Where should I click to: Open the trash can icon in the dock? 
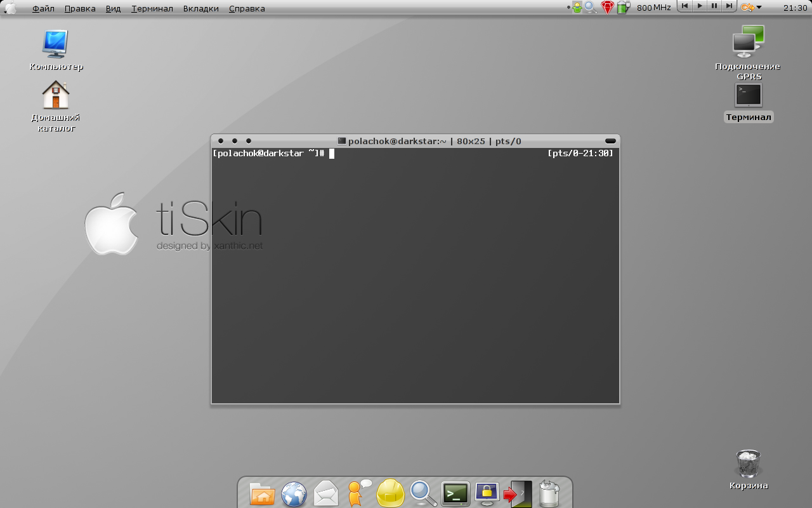coord(549,493)
